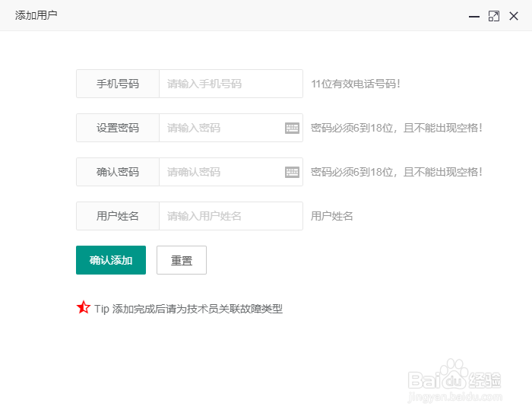Maximize the 添加用户 dialog
The height and width of the screenshot is (416, 532).
point(494,16)
